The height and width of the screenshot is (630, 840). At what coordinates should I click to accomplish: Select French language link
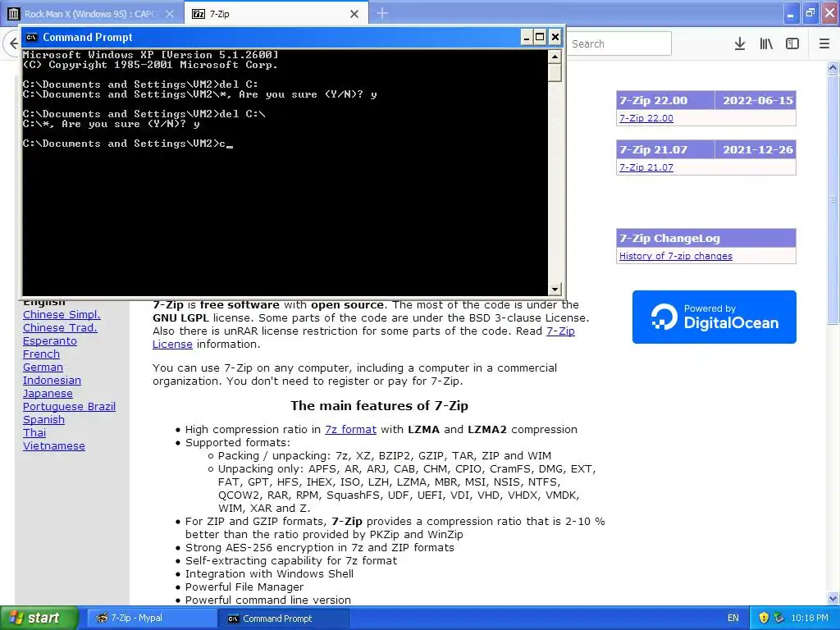click(41, 354)
